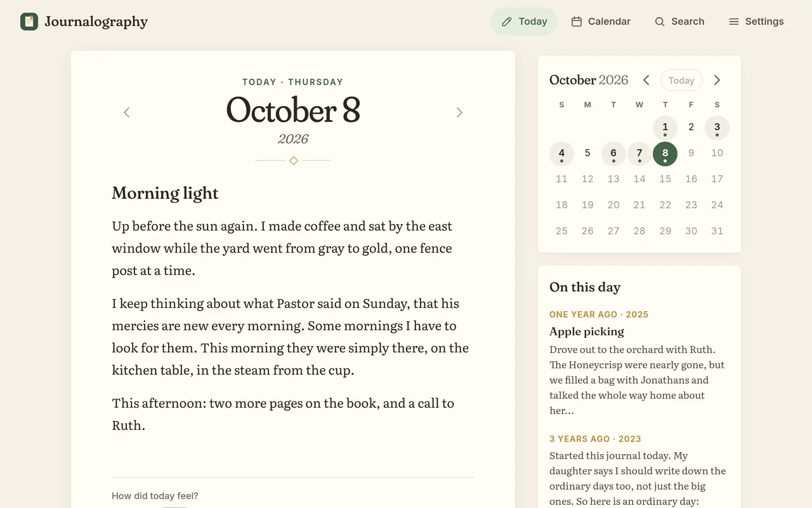Switch to the Calendar tab
Viewport: 812px width, 508px height.
coord(601,22)
